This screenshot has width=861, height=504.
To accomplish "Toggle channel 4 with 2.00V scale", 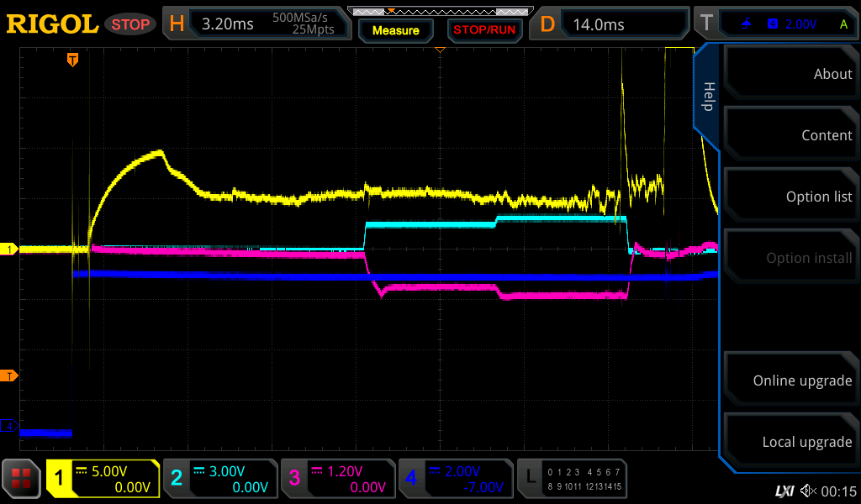I will [455, 479].
